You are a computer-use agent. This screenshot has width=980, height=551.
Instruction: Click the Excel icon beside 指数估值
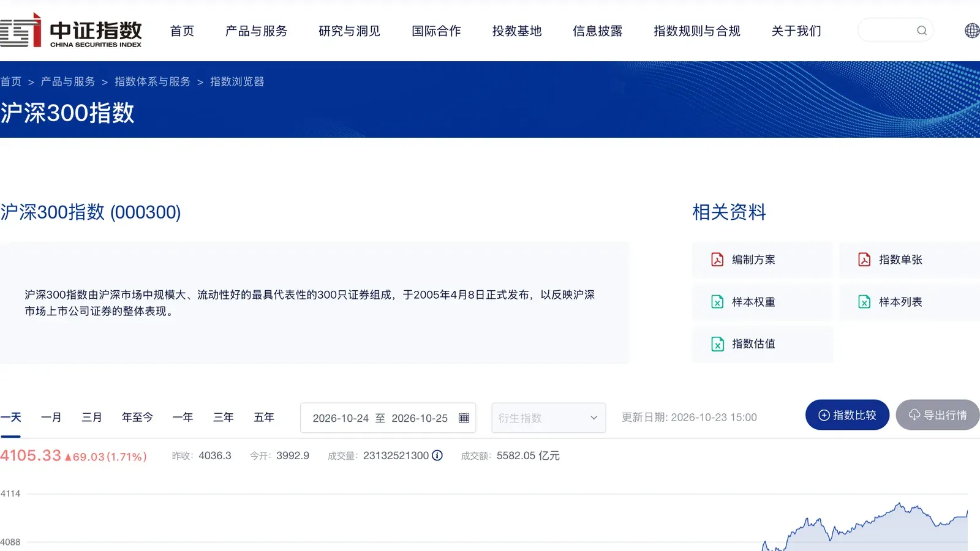click(717, 344)
